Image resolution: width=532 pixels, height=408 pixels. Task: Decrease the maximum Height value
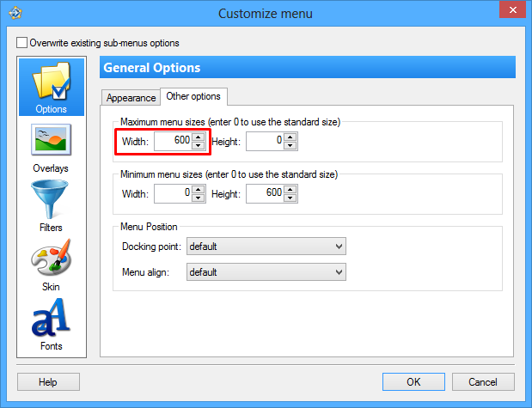click(x=290, y=146)
